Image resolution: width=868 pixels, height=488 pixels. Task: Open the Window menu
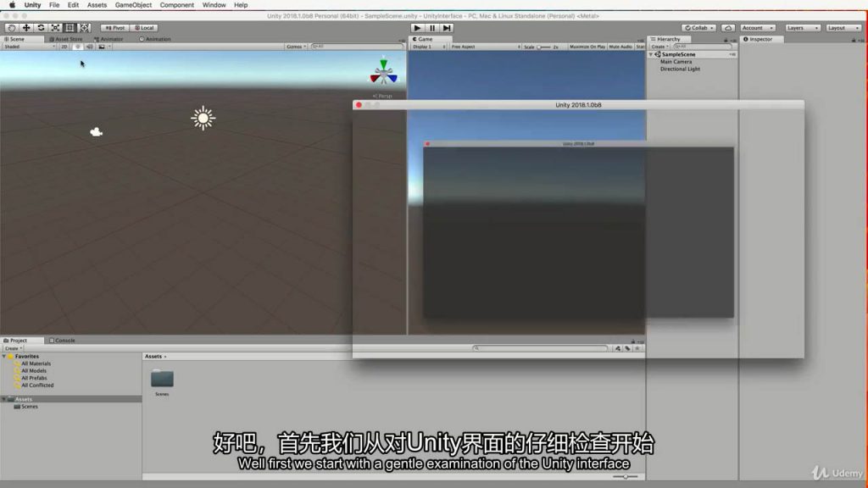coord(214,5)
